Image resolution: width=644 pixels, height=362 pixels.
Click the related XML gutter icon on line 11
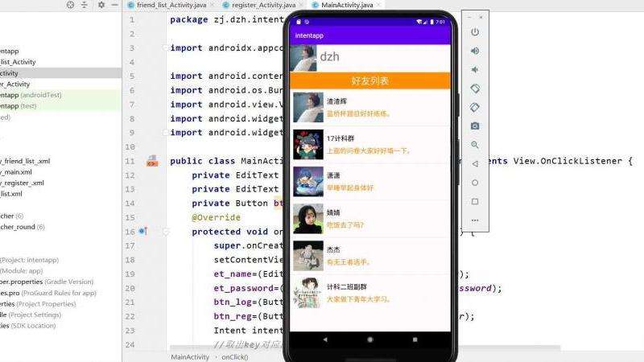[x=151, y=162]
